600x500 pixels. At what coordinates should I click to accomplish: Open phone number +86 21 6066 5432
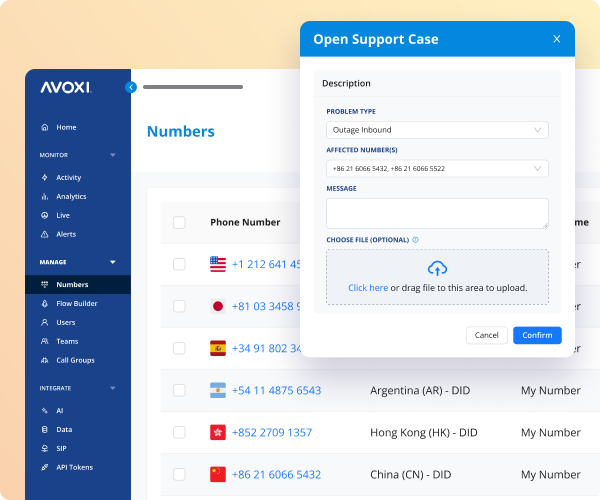click(x=276, y=475)
